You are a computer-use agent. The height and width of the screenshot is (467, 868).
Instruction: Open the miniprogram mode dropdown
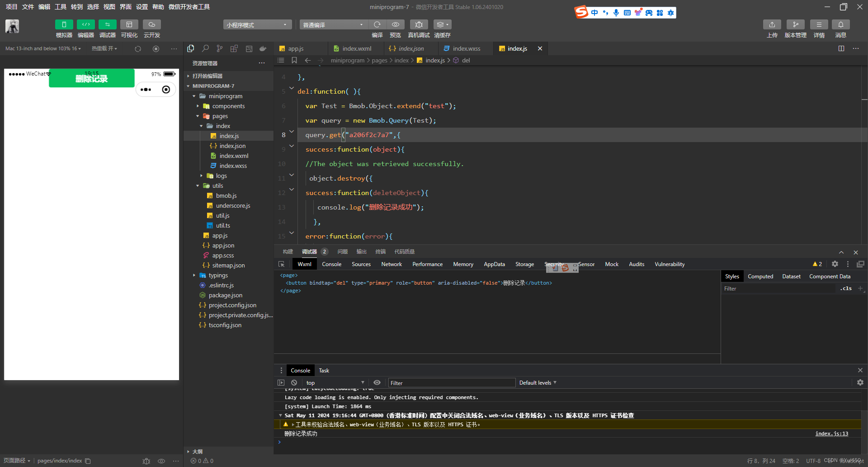[257, 25]
